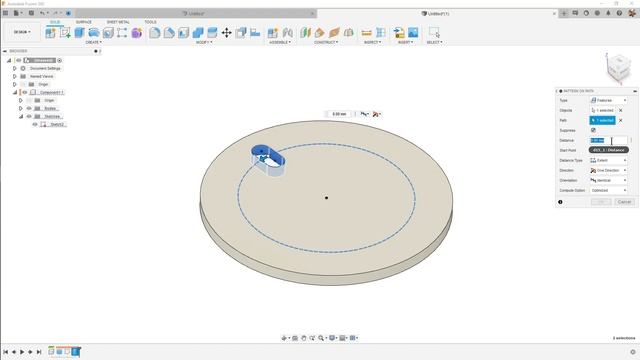The image size is (640, 360).
Task: Click the New Component tool in Create
Action: 50,33
